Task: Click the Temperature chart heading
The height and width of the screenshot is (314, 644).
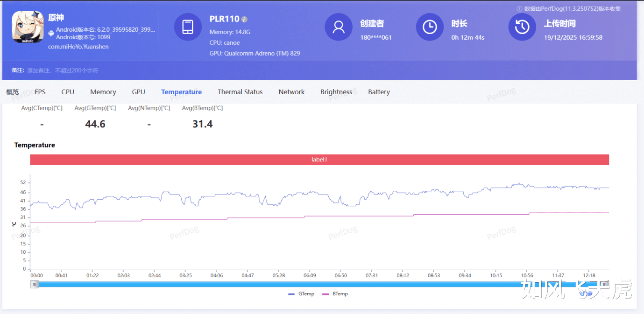Action: [x=35, y=145]
